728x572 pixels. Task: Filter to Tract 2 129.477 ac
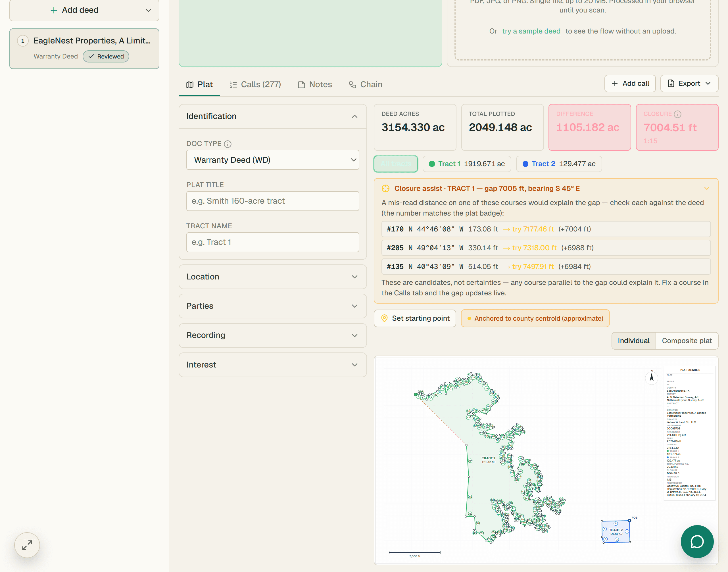click(x=559, y=164)
